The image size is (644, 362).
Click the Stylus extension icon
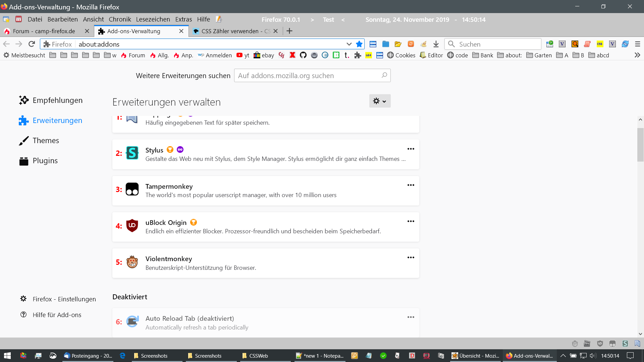[132, 153]
